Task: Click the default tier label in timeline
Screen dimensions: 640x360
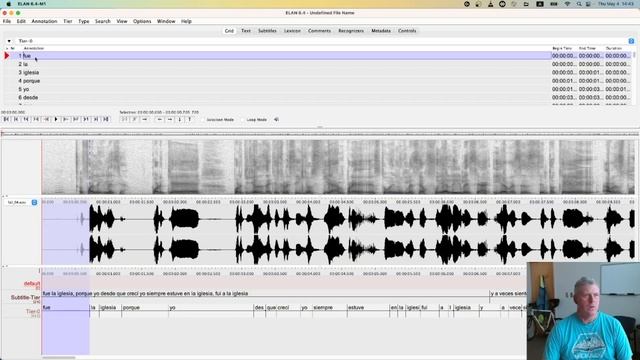Action: (31, 284)
